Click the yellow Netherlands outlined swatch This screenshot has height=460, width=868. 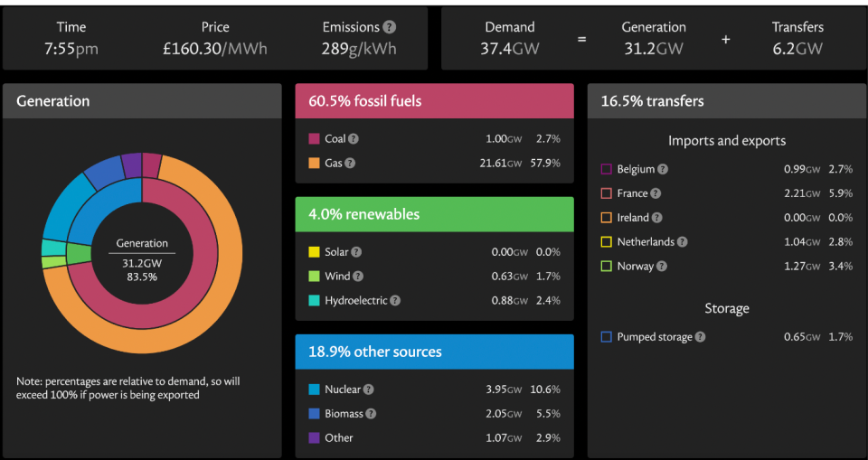(606, 242)
